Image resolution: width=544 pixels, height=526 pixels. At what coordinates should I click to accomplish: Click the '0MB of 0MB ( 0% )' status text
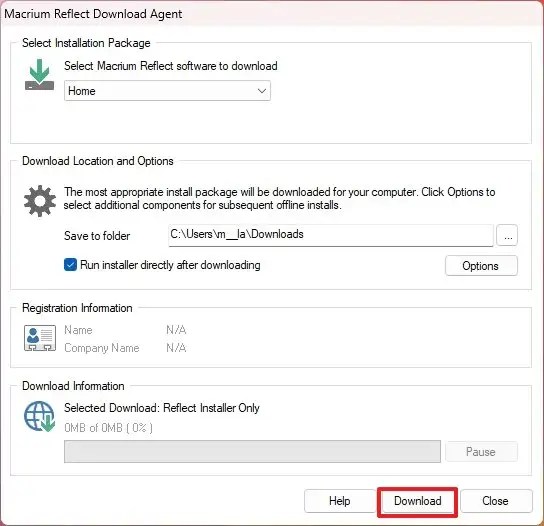pyautogui.click(x=108, y=428)
